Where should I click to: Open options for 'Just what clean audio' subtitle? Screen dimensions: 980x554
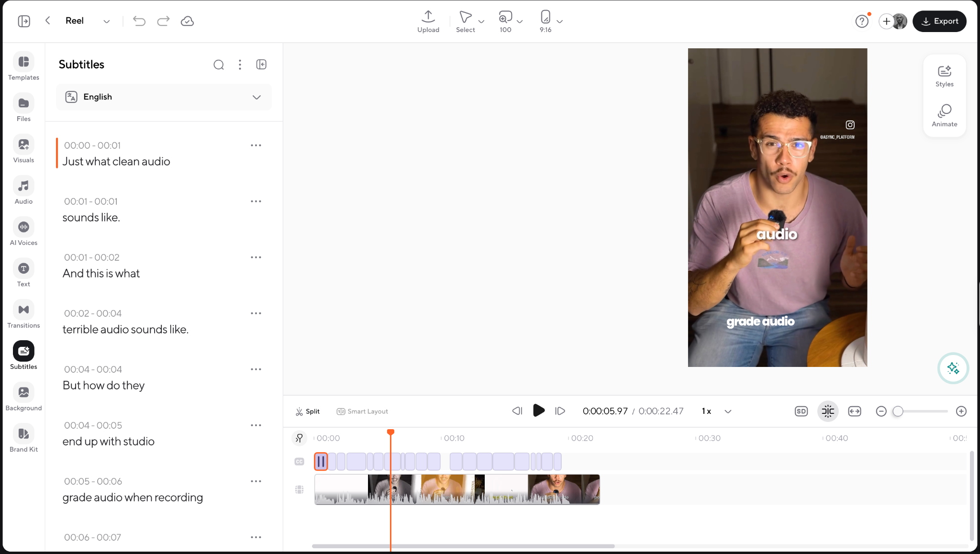click(x=256, y=145)
